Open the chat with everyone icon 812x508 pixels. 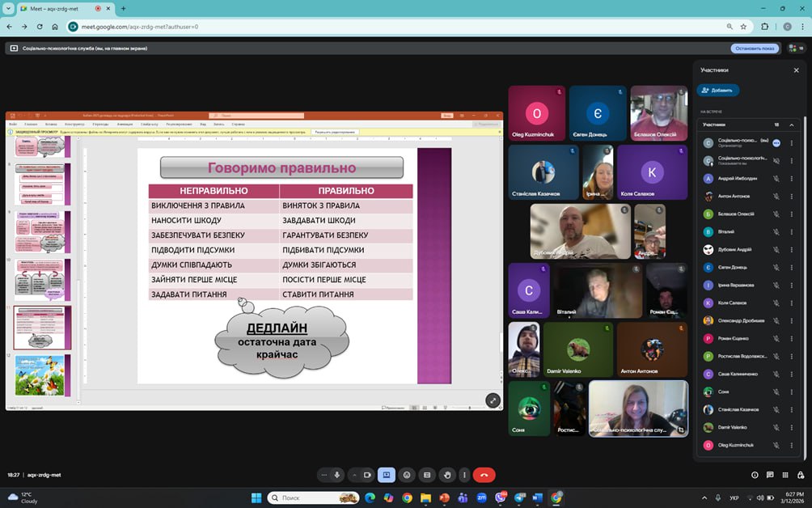pos(770,475)
